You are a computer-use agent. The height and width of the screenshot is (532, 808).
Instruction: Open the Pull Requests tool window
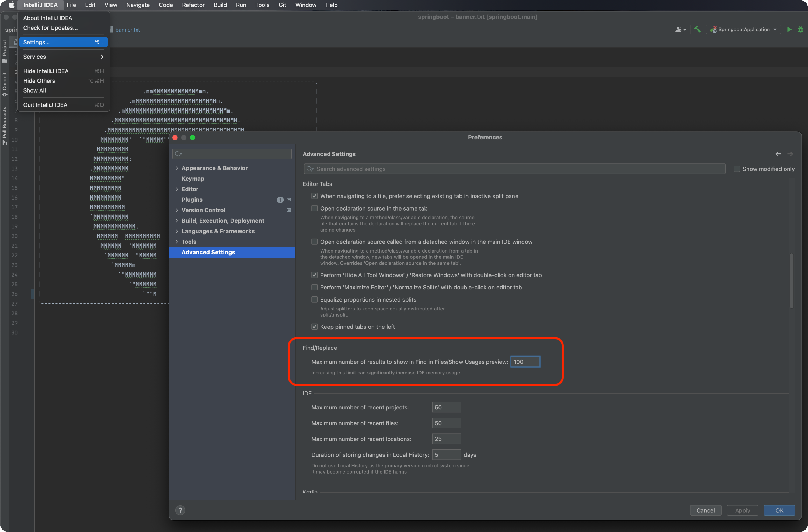point(4,125)
